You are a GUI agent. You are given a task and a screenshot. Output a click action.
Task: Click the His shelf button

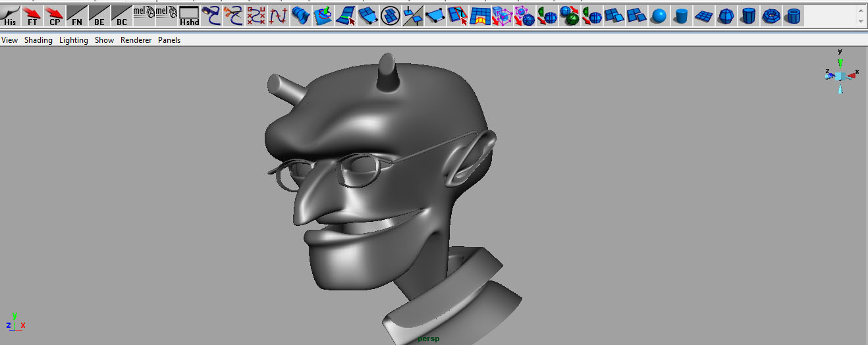(x=11, y=15)
